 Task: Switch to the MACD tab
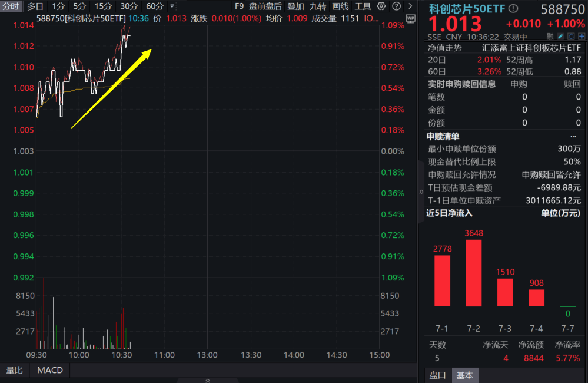49,370
